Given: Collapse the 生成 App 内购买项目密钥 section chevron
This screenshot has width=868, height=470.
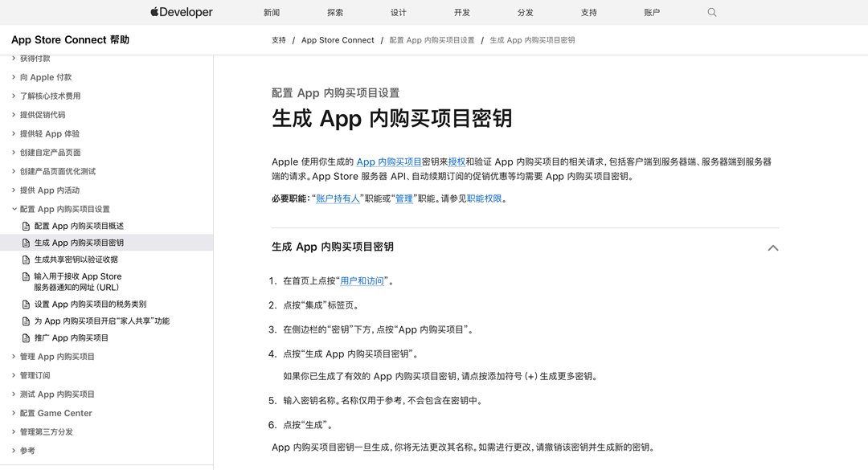Looking at the screenshot, I should [773, 247].
